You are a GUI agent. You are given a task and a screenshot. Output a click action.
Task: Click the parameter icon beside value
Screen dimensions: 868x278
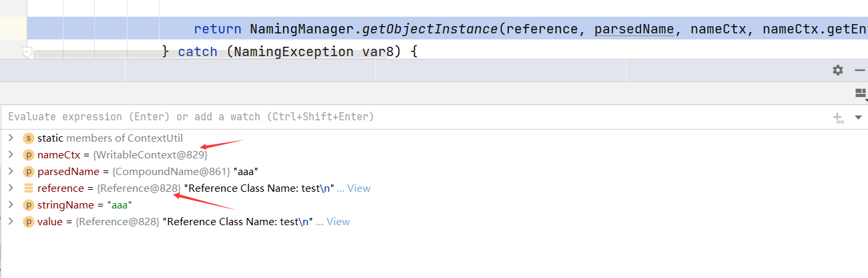coord(29,222)
